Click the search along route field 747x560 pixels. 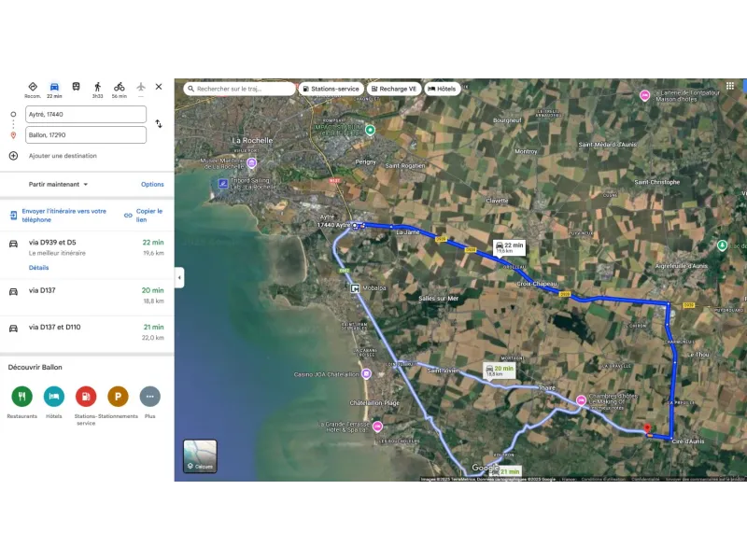click(239, 89)
